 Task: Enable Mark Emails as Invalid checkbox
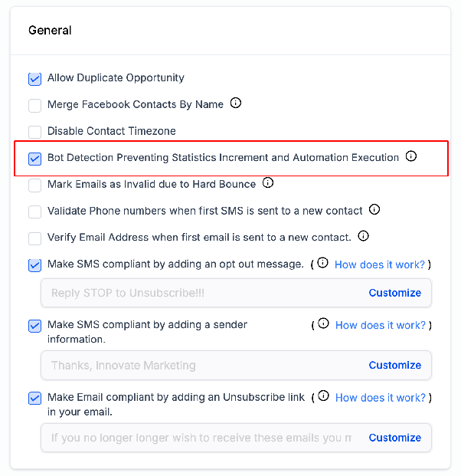coord(35,185)
